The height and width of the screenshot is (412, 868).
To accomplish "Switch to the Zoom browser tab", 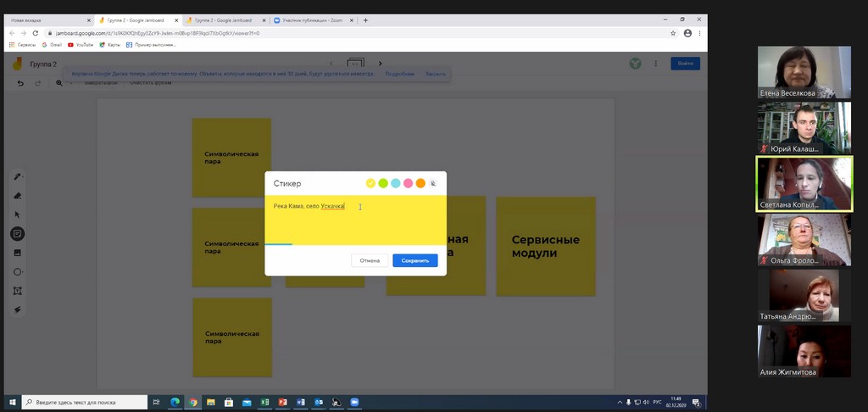I will (x=314, y=20).
